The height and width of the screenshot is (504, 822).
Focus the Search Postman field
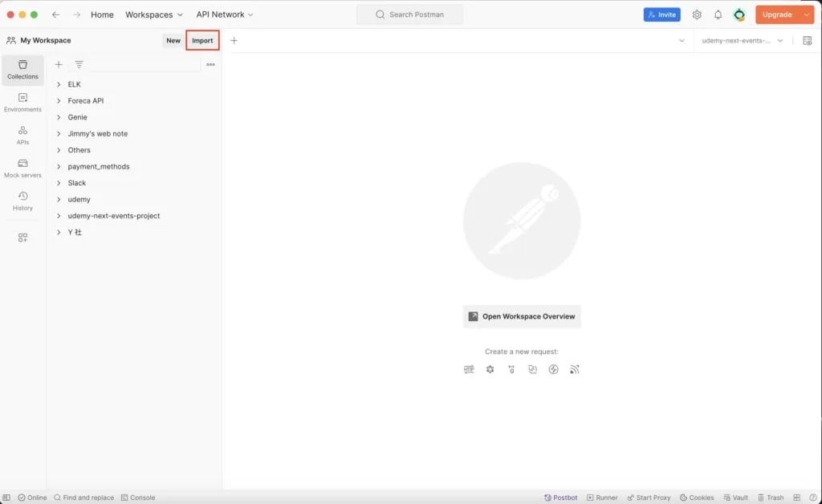[x=410, y=14]
